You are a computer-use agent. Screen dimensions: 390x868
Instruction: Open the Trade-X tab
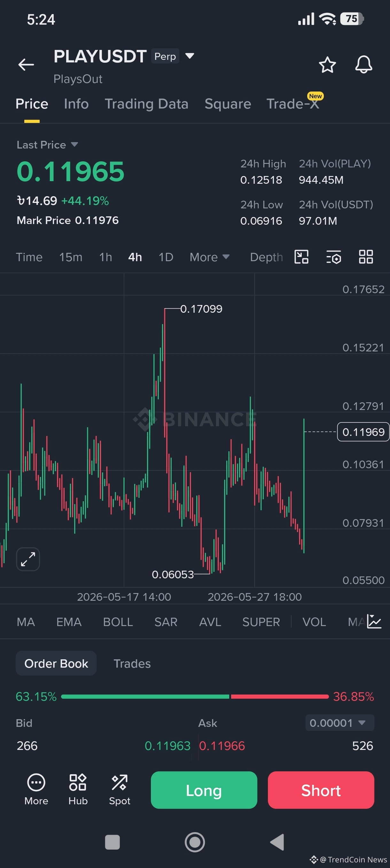click(293, 104)
